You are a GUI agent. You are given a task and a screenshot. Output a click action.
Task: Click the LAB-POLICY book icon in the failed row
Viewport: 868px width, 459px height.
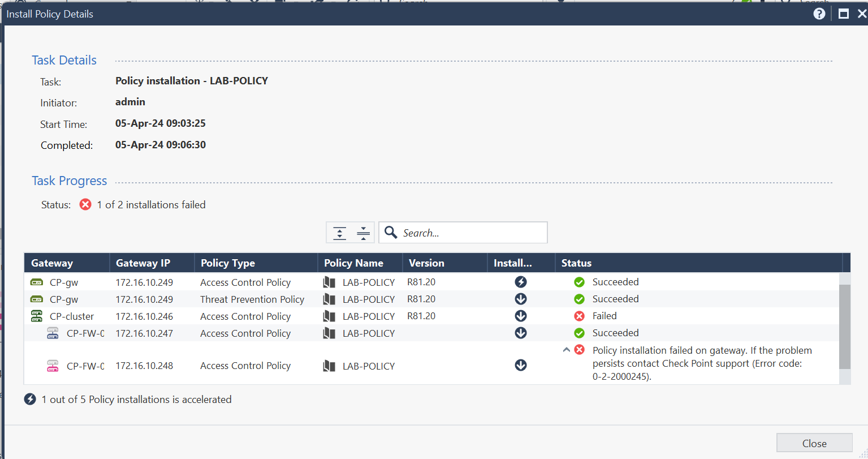[x=329, y=366]
